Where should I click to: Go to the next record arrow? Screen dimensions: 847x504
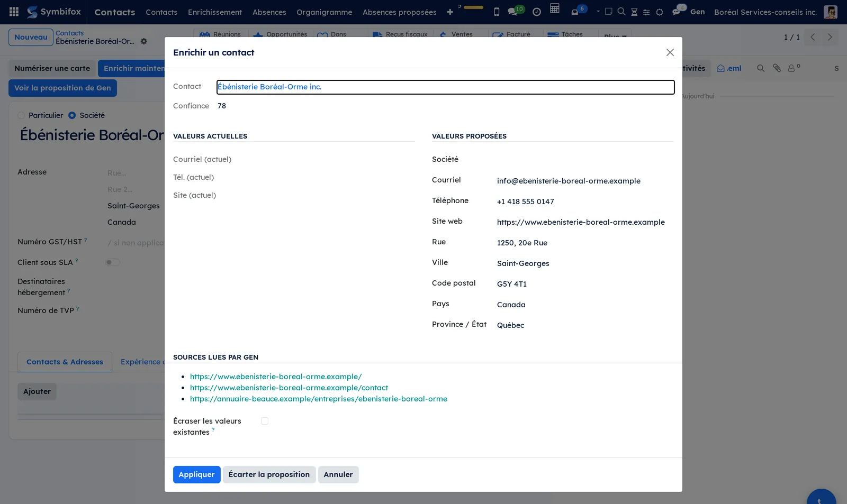(830, 37)
